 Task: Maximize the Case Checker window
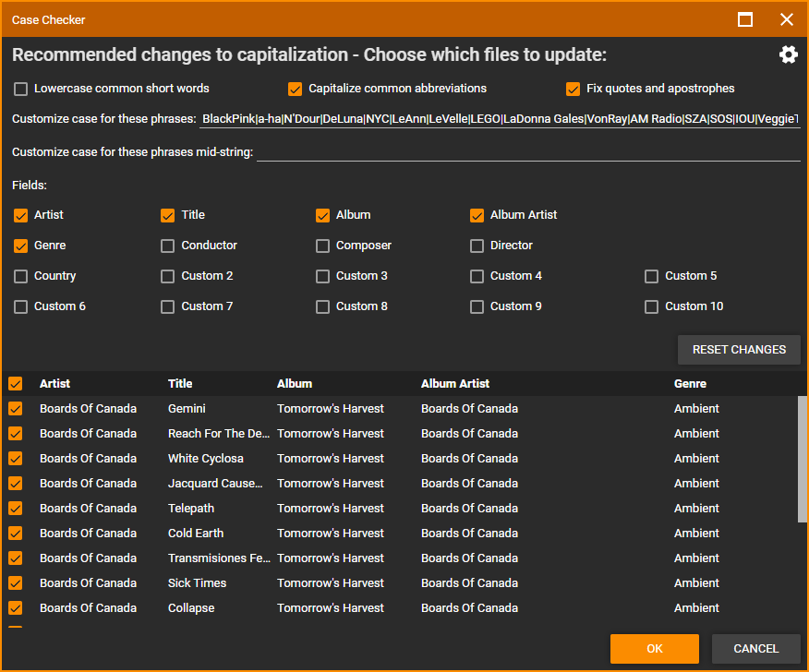click(x=745, y=19)
